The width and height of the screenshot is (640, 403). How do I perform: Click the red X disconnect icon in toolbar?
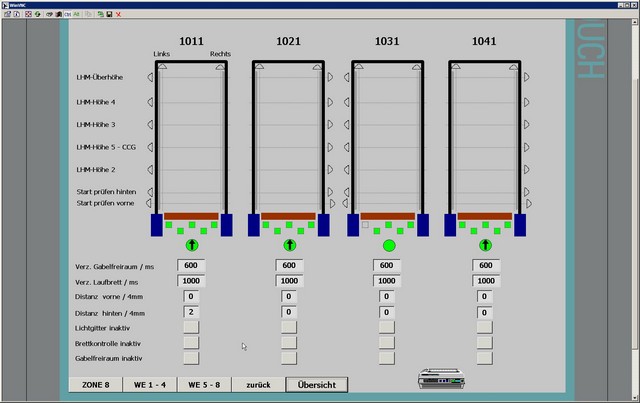tap(119, 15)
